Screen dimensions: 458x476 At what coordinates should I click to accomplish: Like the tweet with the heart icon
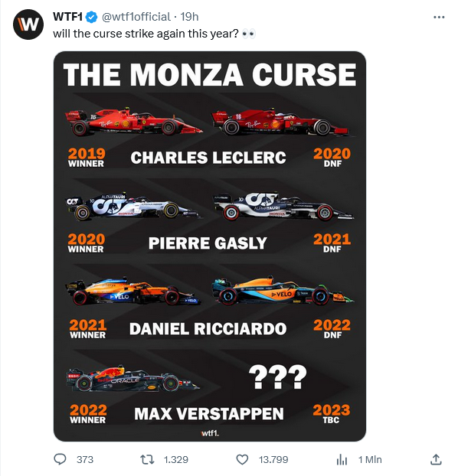click(x=242, y=459)
